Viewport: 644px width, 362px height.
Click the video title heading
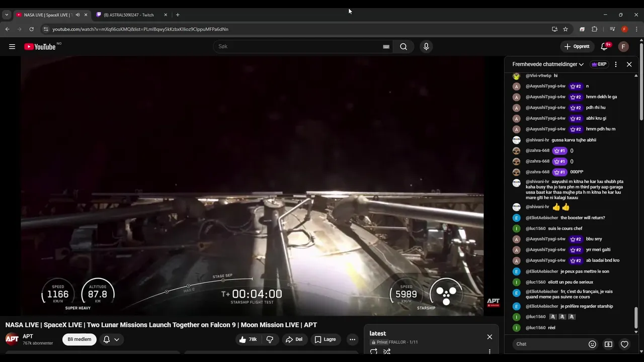pyautogui.click(x=161, y=325)
